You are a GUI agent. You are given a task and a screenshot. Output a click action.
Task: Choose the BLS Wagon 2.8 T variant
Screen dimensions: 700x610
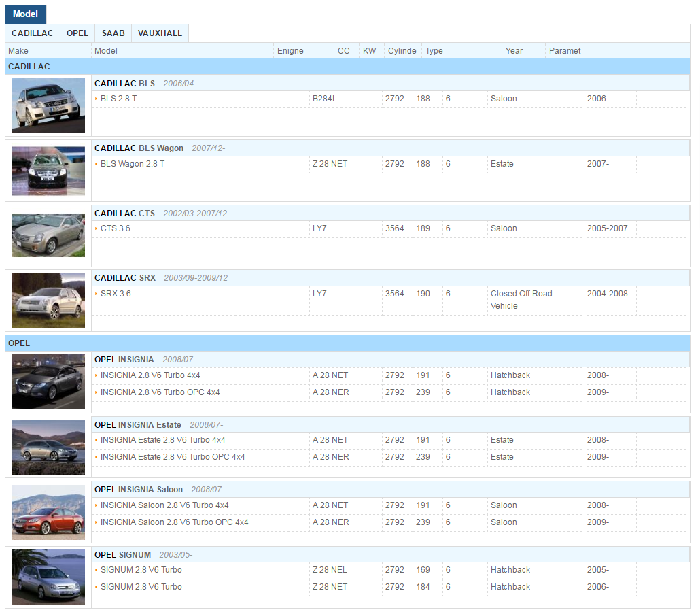click(x=132, y=164)
